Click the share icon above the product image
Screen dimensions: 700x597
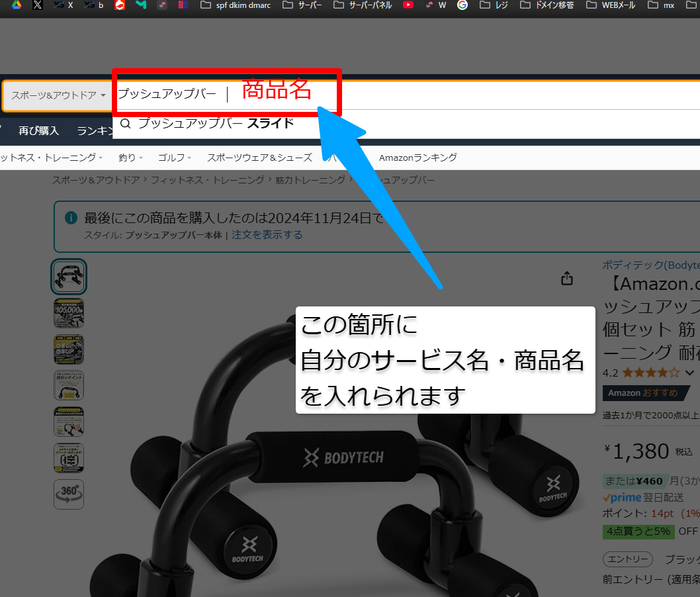pyautogui.click(x=567, y=278)
